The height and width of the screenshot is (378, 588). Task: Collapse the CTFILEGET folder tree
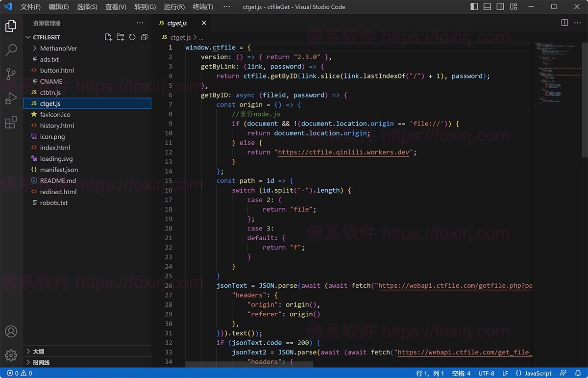click(x=28, y=37)
